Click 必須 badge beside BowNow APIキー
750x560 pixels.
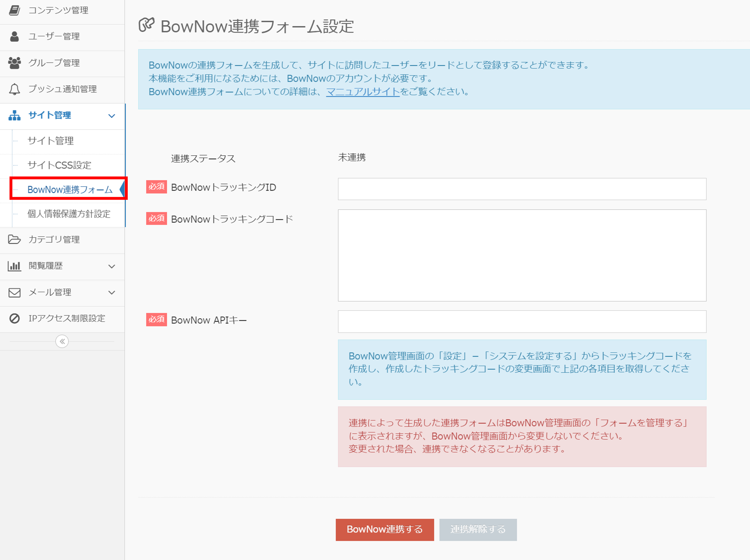pos(156,319)
